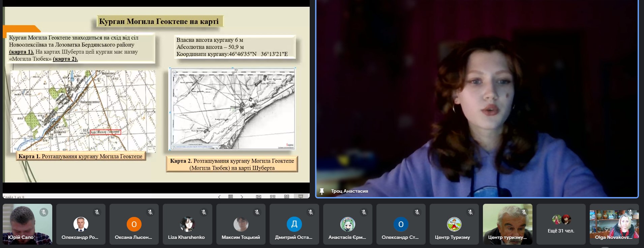Click Карта 2 Schubert map image
This screenshot has width=644, height=248.
tap(232, 109)
